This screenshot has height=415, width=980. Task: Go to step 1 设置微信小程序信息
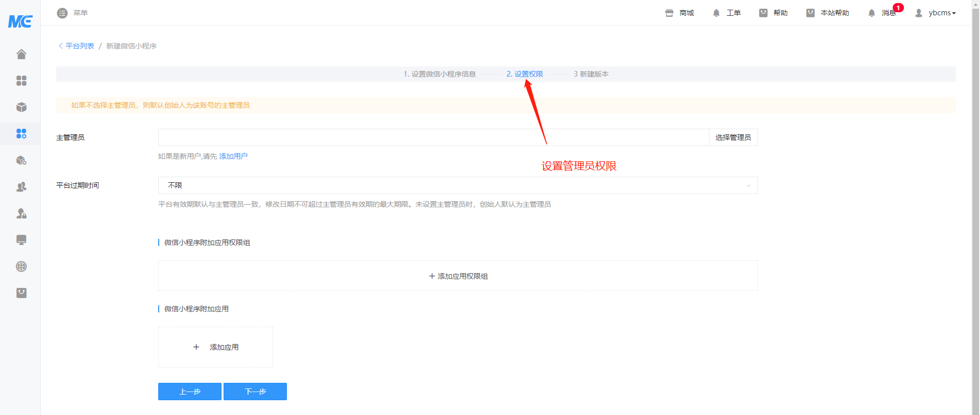(x=439, y=74)
